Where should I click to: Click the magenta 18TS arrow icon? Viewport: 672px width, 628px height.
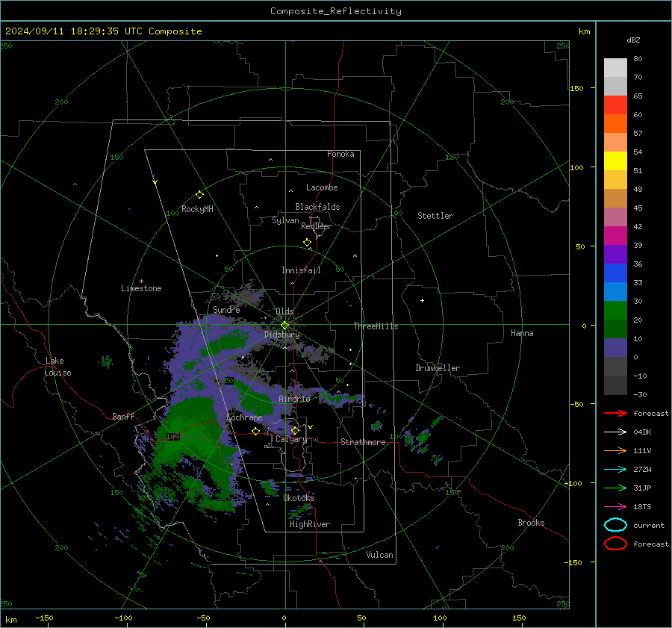pyautogui.click(x=615, y=507)
